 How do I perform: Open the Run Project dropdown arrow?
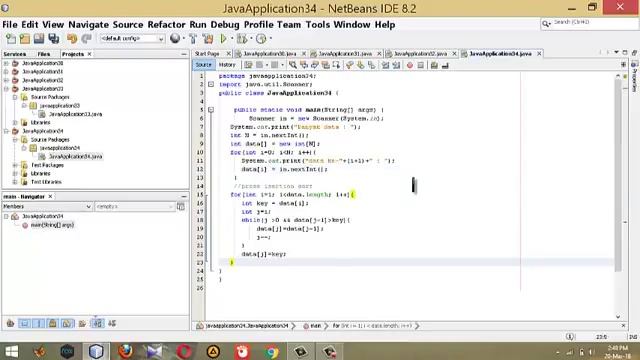click(x=232, y=39)
